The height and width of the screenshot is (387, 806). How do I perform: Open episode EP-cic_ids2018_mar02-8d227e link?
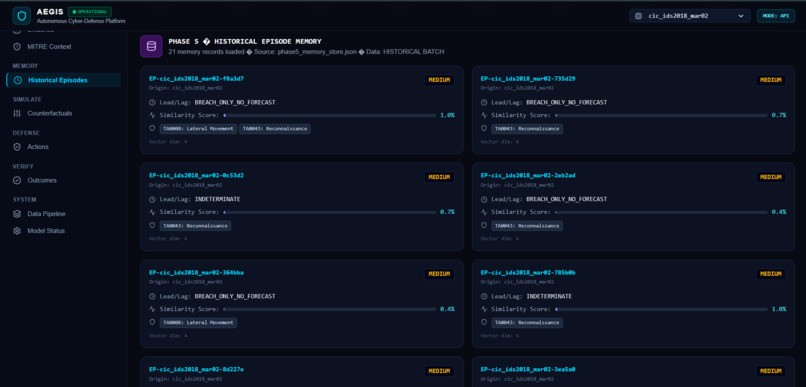coord(196,370)
